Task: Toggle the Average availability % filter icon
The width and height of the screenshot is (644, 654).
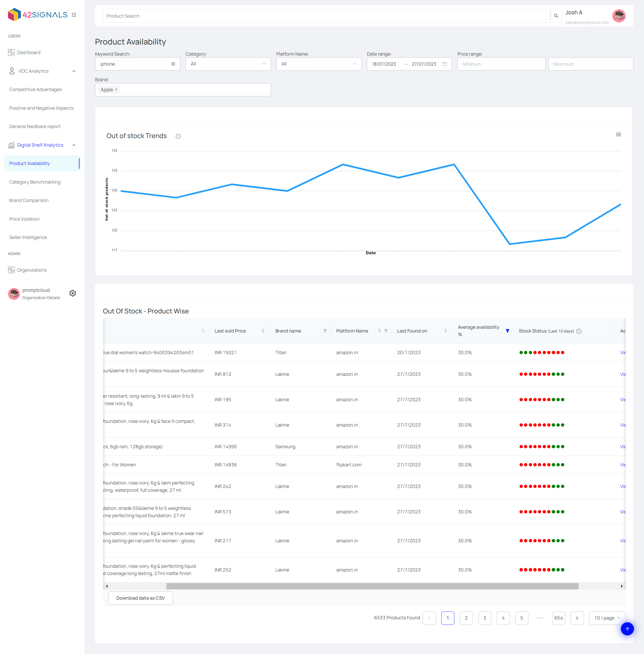Action: (x=507, y=331)
